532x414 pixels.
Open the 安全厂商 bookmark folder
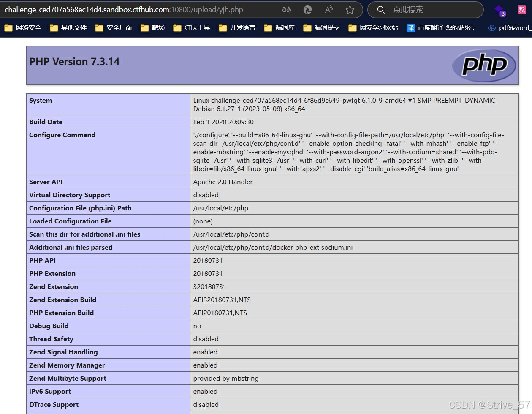(114, 28)
